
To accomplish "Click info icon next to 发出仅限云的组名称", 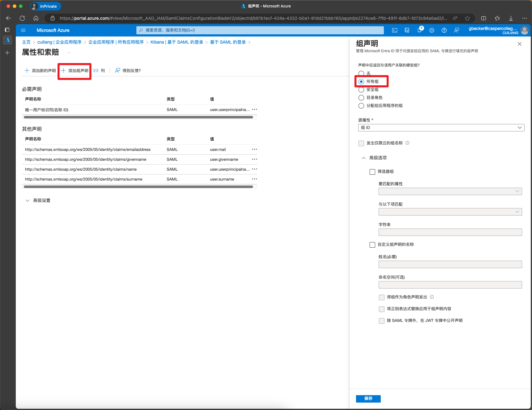I will tap(407, 143).
